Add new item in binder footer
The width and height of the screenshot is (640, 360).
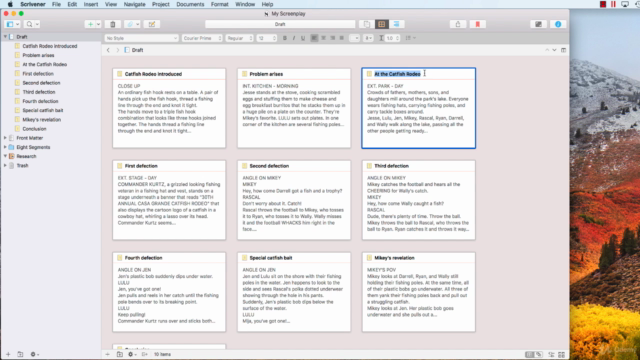[8, 354]
